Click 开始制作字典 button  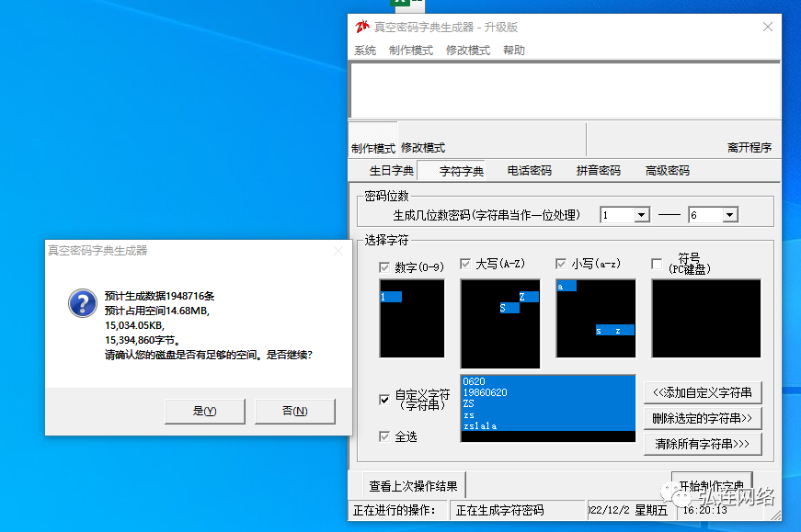pos(712,485)
